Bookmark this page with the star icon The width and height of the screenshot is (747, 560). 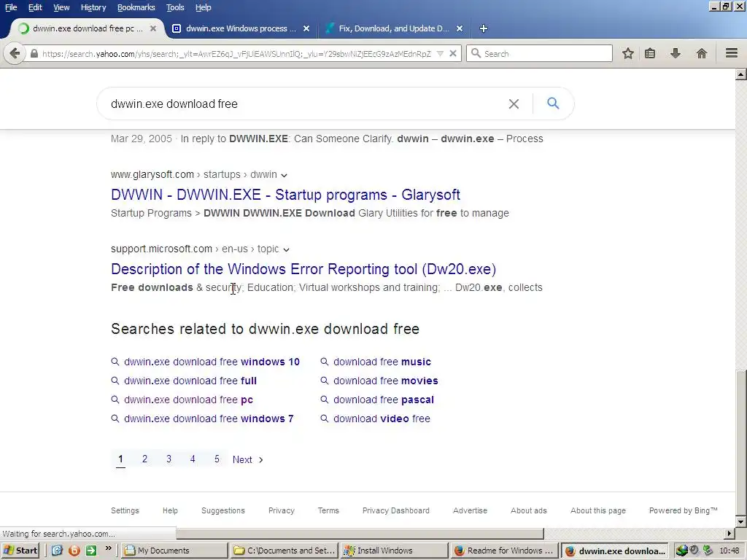[628, 53]
